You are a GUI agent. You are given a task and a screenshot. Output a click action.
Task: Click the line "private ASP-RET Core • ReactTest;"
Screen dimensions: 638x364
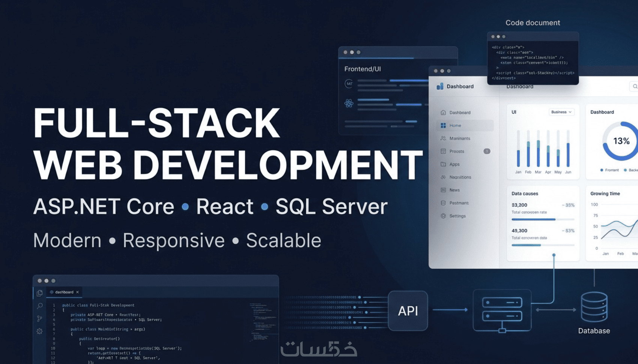coord(106,315)
